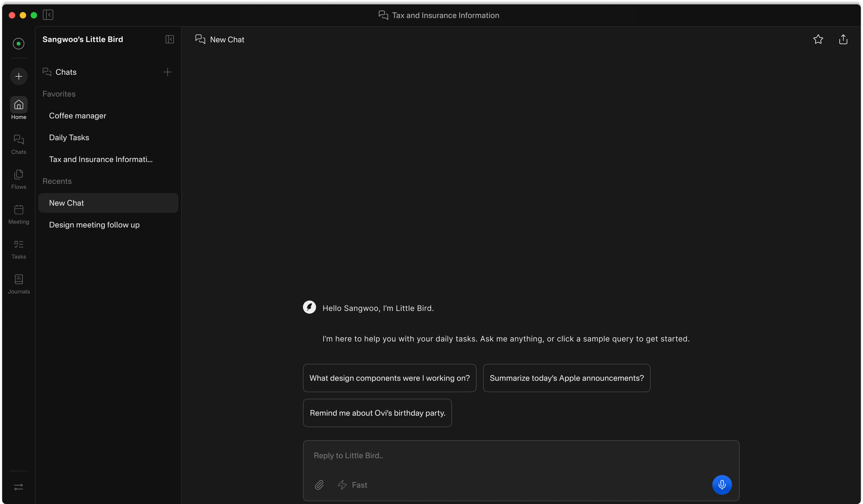Screen dimensions: 863x504
Task: Select the Design meeting follow up chat
Action: pos(94,225)
